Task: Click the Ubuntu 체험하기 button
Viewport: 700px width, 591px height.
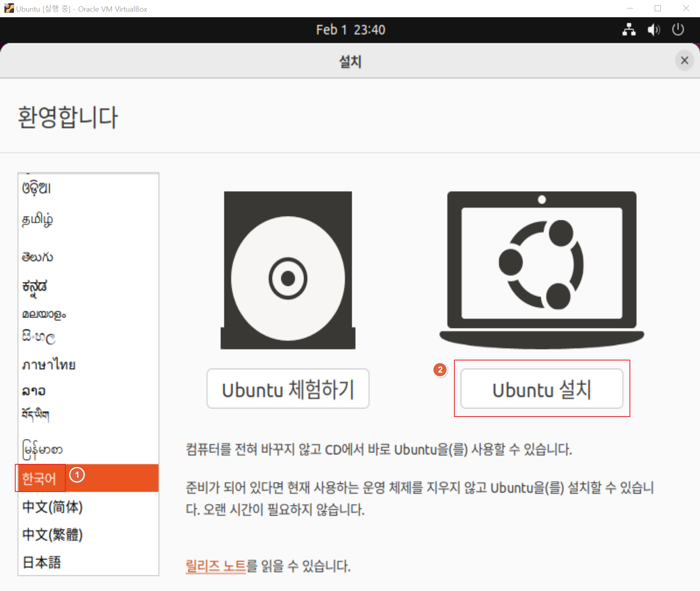Action: (288, 389)
